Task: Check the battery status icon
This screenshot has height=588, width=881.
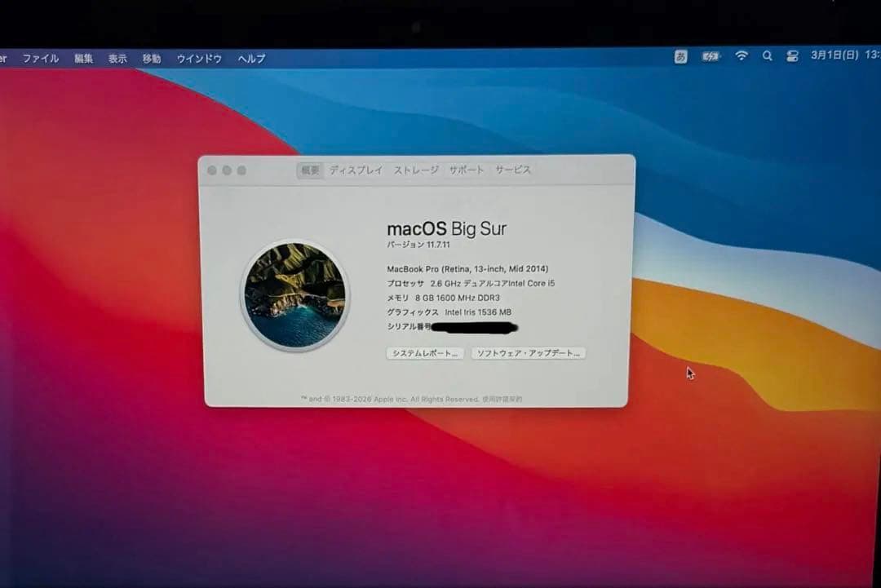Action: pyautogui.click(x=711, y=56)
